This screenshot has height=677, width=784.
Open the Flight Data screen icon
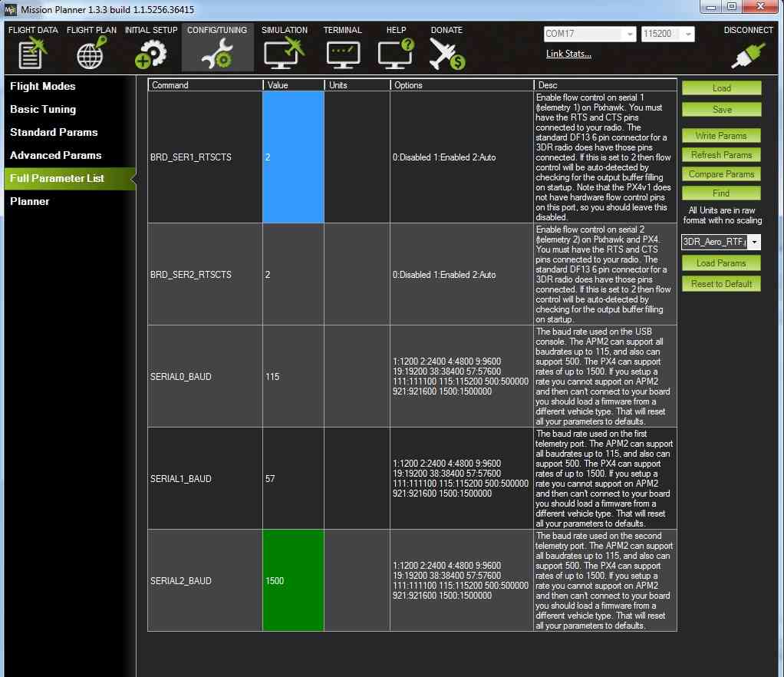[x=33, y=54]
